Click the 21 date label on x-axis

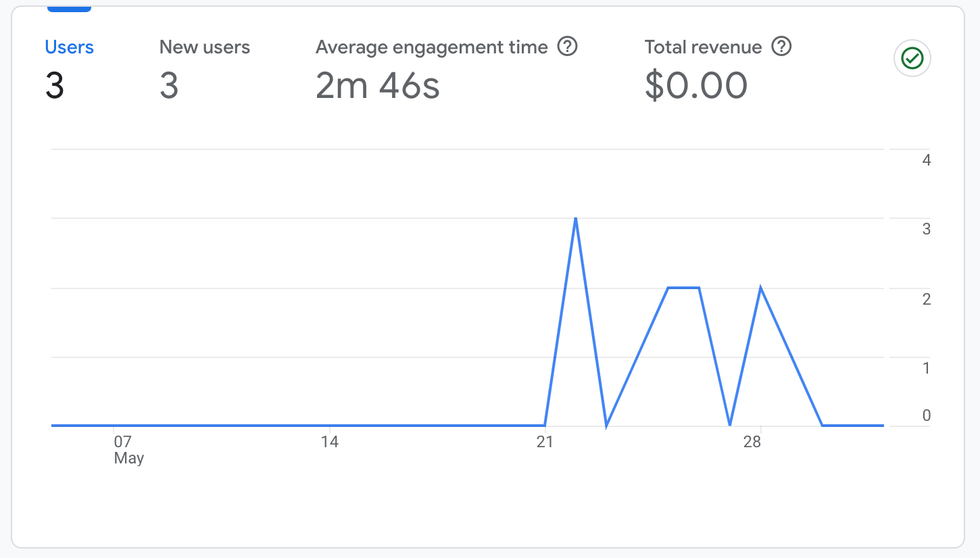[545, 442]
